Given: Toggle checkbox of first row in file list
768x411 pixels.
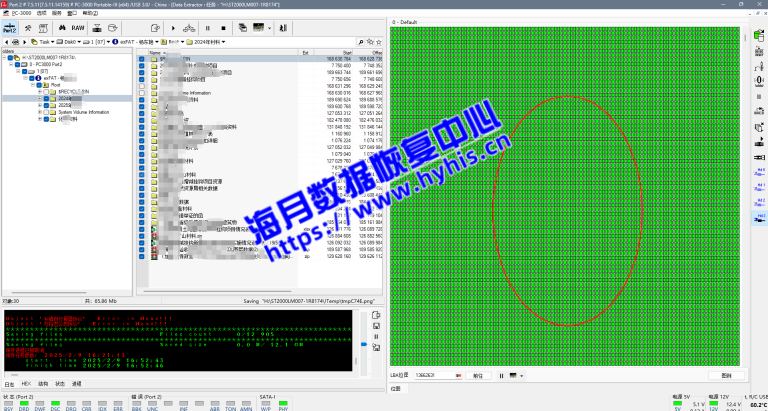Looking at the screenshot, I should pyautogui.click(x=142, y=60).
